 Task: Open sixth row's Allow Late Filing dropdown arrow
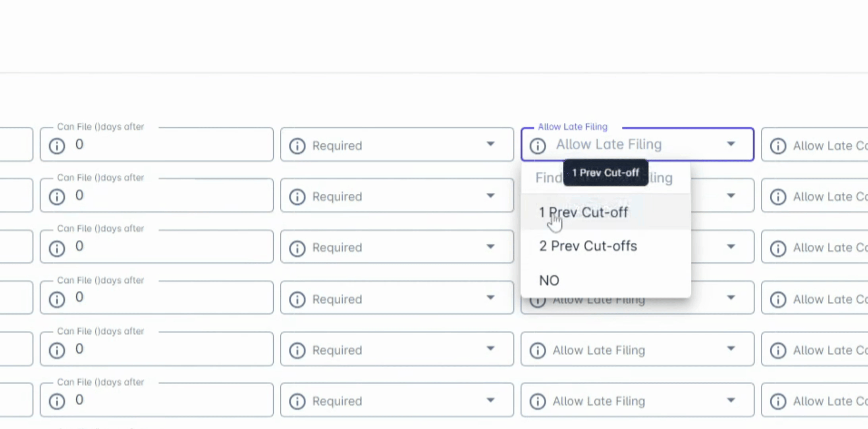pyautogui.click(x=731, y=400)
